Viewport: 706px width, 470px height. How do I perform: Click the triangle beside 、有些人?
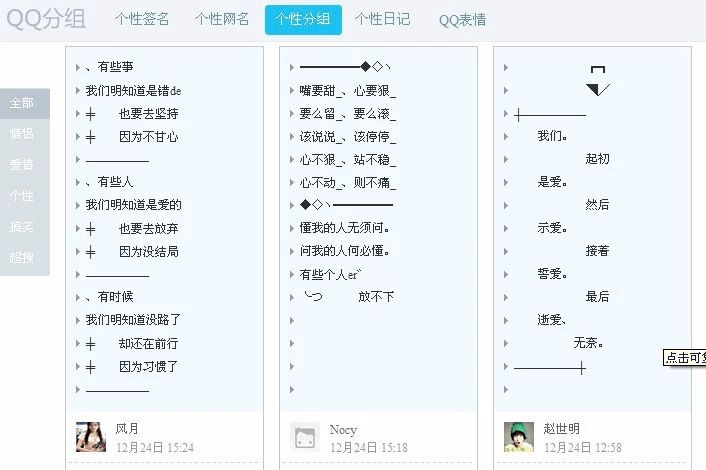click(x=78, y=182)
